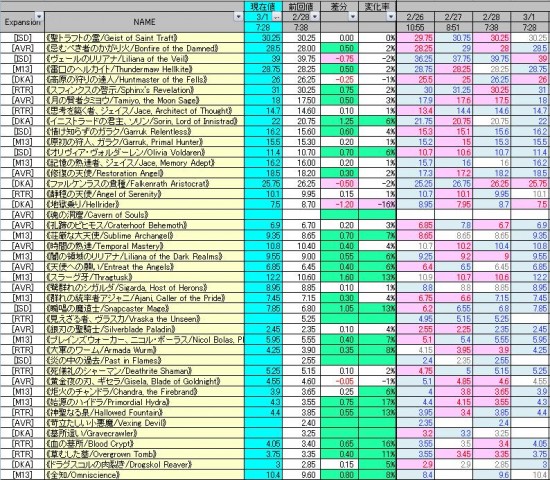Open the NAME column filter dropdown
The width and height of the screenshot is (550, 480).
point(239,16)
